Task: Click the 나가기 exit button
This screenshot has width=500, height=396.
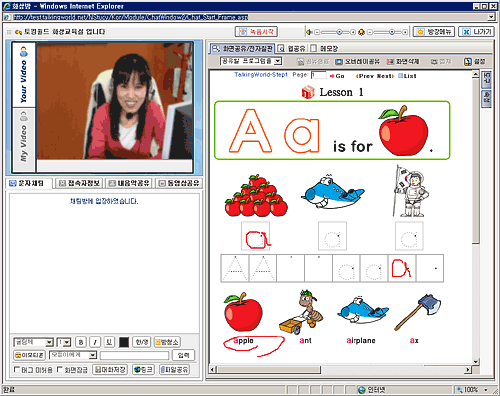Action: [476, 32]
